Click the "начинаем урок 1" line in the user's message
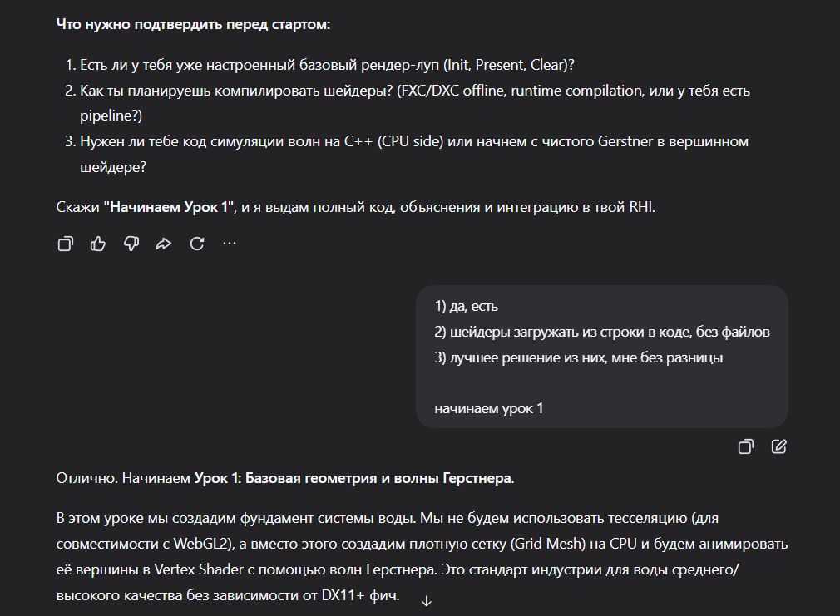840x616 pixels. (488, 409)
